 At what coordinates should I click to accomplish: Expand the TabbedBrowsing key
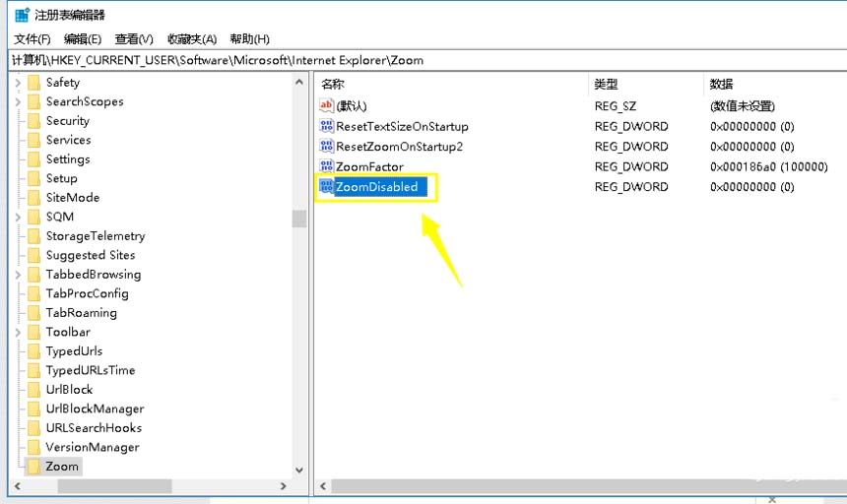[18, 275]
